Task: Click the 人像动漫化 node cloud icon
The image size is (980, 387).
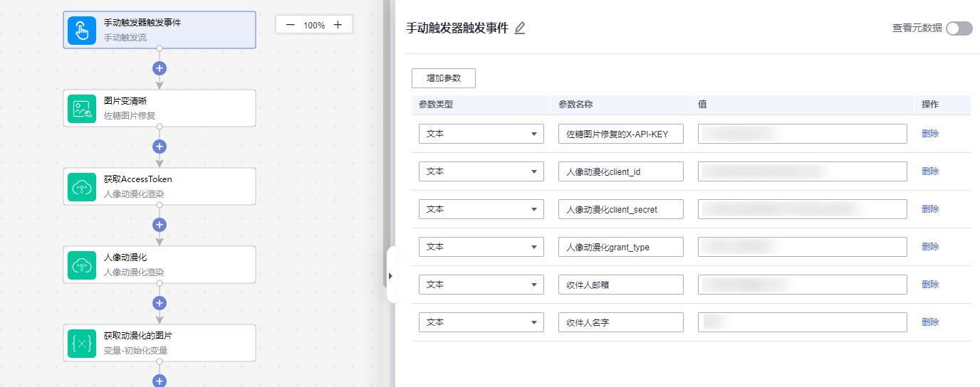Action: click(82, 265)
